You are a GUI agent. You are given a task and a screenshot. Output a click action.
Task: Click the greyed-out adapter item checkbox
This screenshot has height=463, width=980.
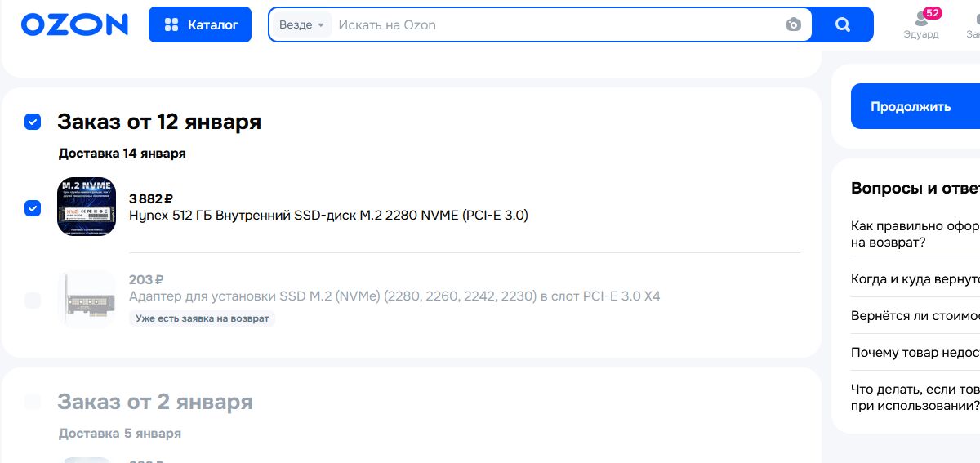pos(33,301)
